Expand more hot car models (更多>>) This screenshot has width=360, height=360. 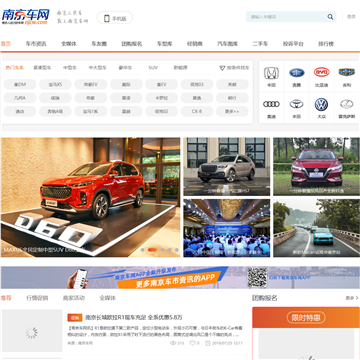[232, 111]
